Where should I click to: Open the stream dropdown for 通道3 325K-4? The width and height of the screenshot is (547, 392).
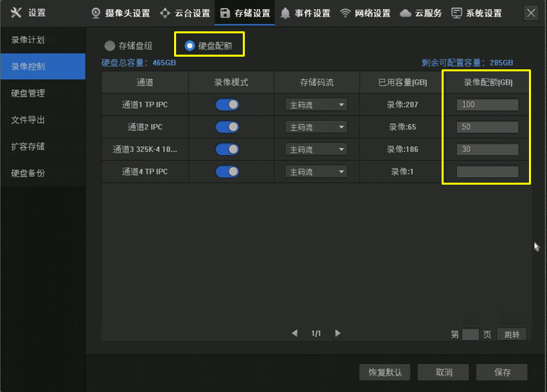coord(316,149)
